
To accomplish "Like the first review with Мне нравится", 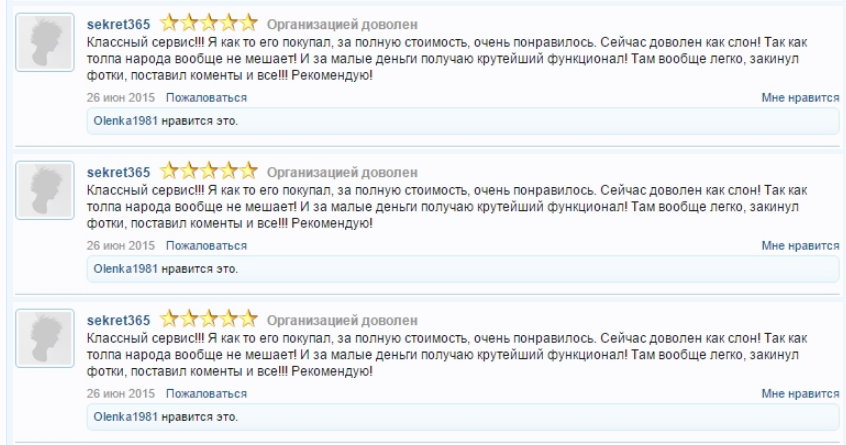I will (x=800, y=98).
